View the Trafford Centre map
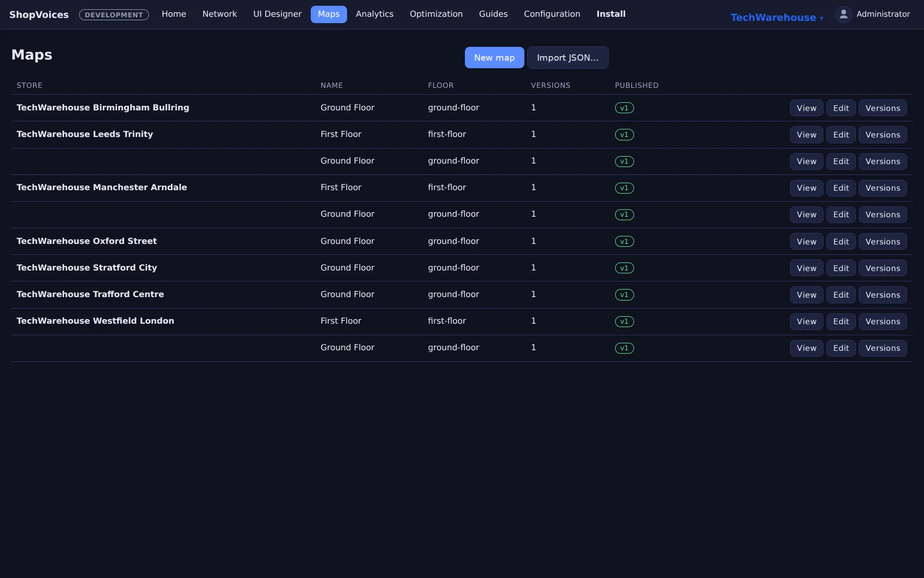Image resolution: width=924 pixels, height=578 pixels. [806, 295]
